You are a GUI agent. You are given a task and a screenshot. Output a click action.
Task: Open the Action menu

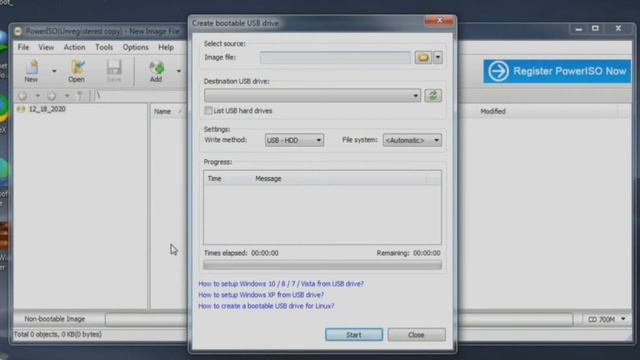pyautogui.click(x=74, y=47)
